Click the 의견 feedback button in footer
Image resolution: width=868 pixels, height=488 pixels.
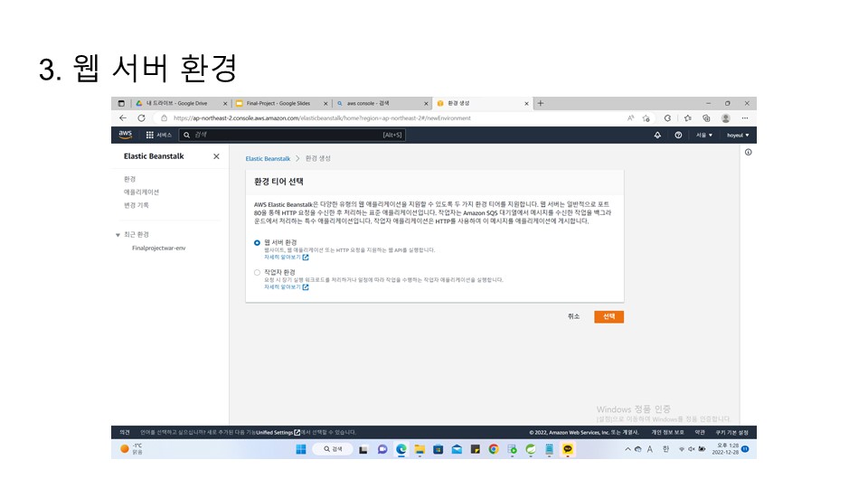[x=125, y=432]
